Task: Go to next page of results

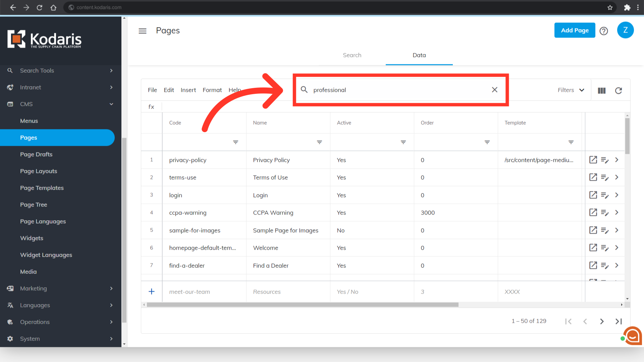Action: (602, 321)
